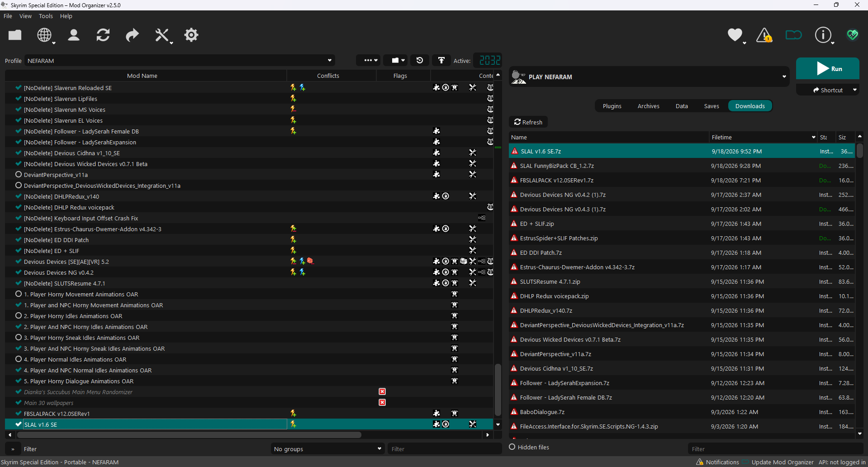
Task: Click the Refresh button in Downloads
Action: (x=528, y=122)
